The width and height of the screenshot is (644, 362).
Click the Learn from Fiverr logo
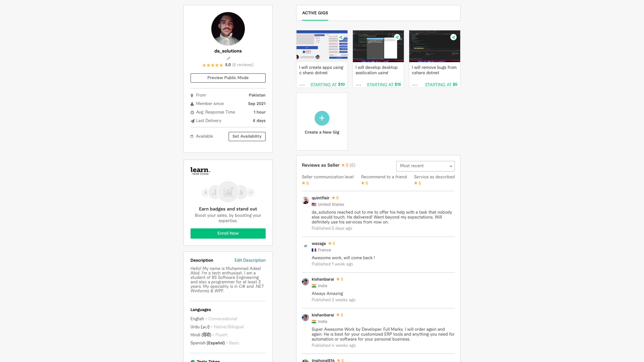[200, 171]
